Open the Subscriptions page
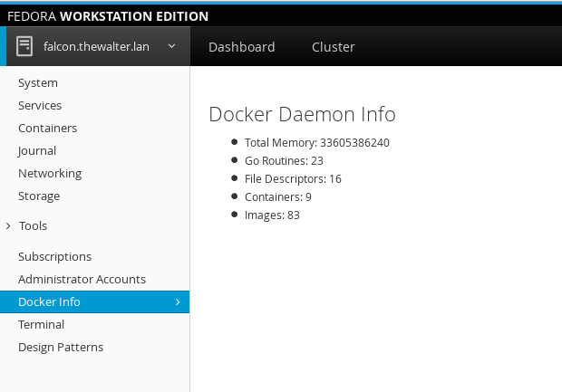This screenshot has width=562, height=392. [54, 257]
